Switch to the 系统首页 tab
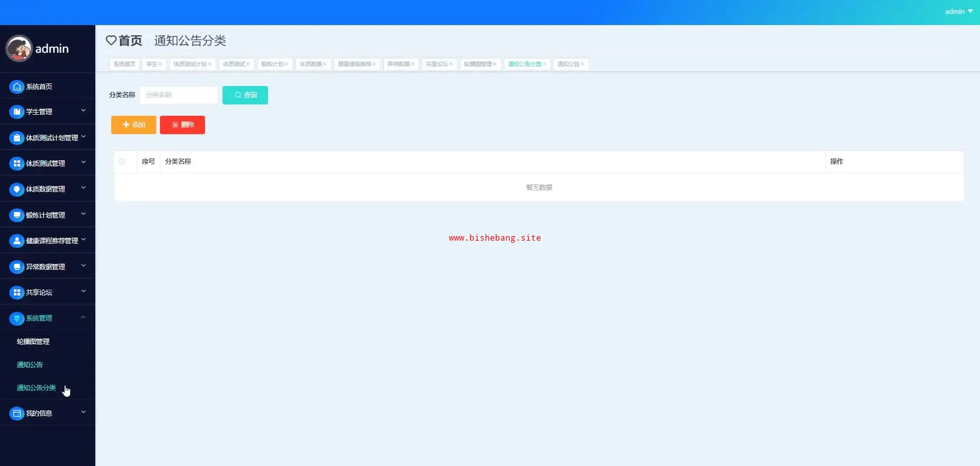The width and height of the screenshot is (980, 466). (x=125, y=64)
